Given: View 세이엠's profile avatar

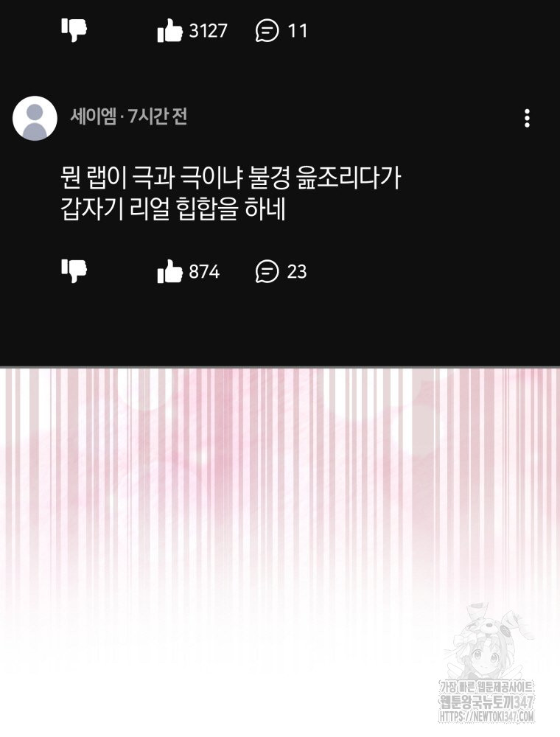Looking at the screenshot, I should (x=35, y=119).
